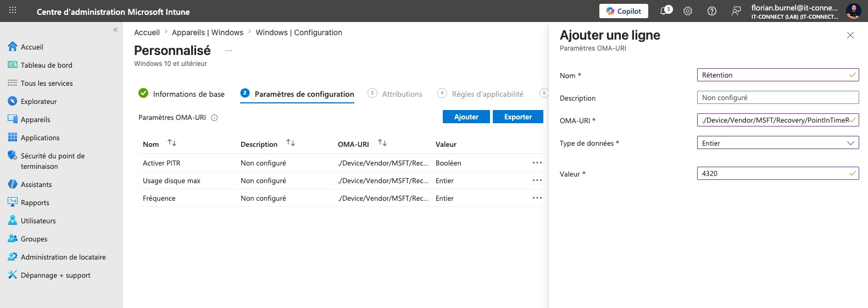Open the help question mark

712,11
